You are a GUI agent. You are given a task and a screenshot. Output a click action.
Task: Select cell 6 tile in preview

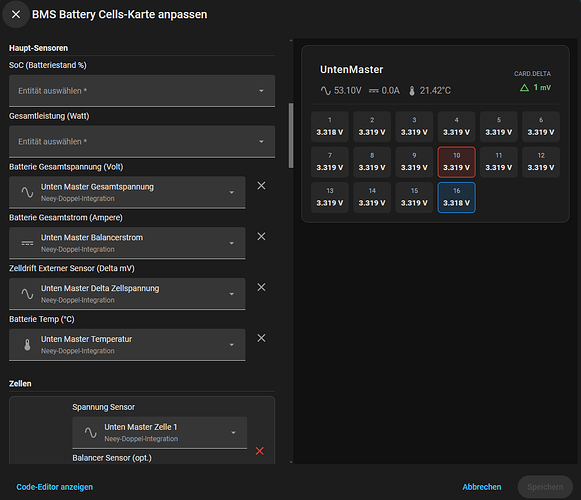pyautogui.click(x=541, y=126)
